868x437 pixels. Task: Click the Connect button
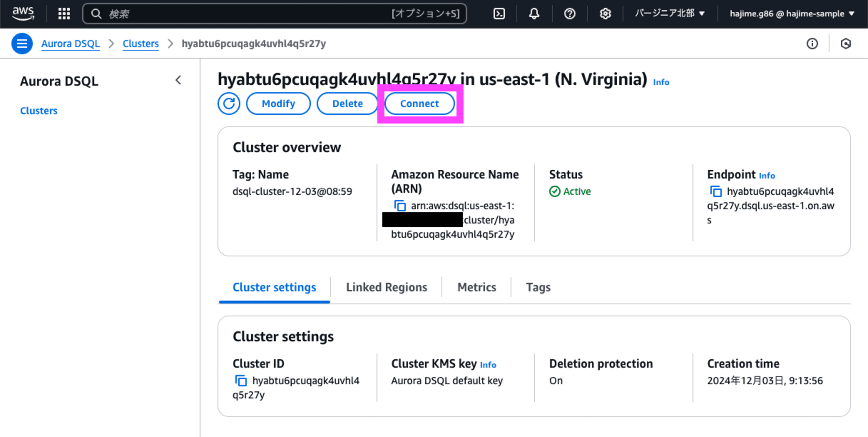pos(420,103)
